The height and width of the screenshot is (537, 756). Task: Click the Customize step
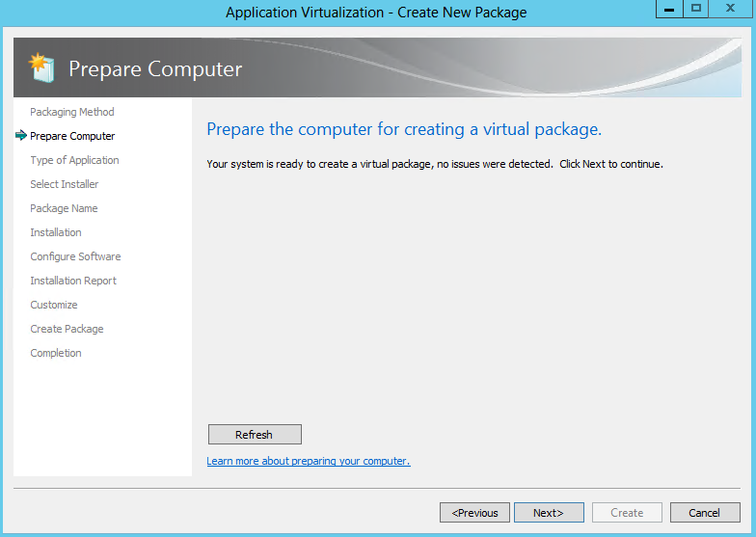point(54,305)
